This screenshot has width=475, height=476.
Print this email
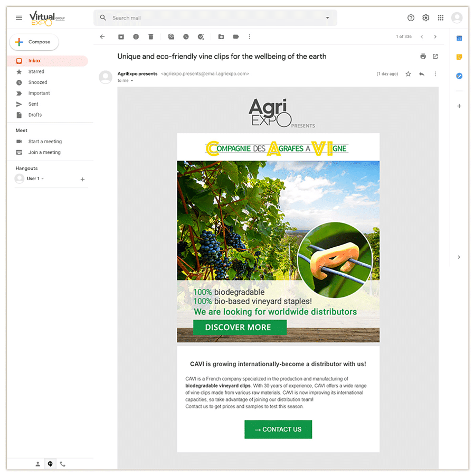pyautogui.click(x=423, y=56)
